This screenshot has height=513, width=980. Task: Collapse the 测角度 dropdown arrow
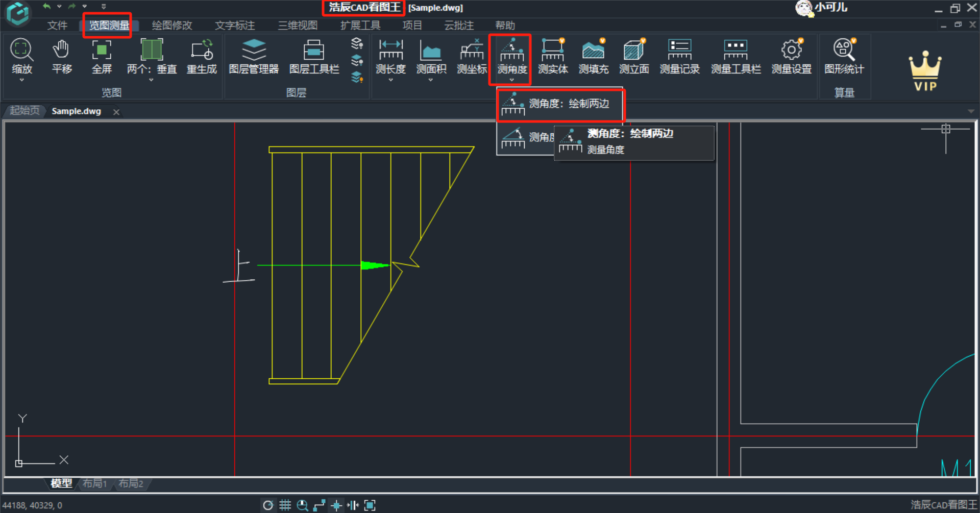511,80
